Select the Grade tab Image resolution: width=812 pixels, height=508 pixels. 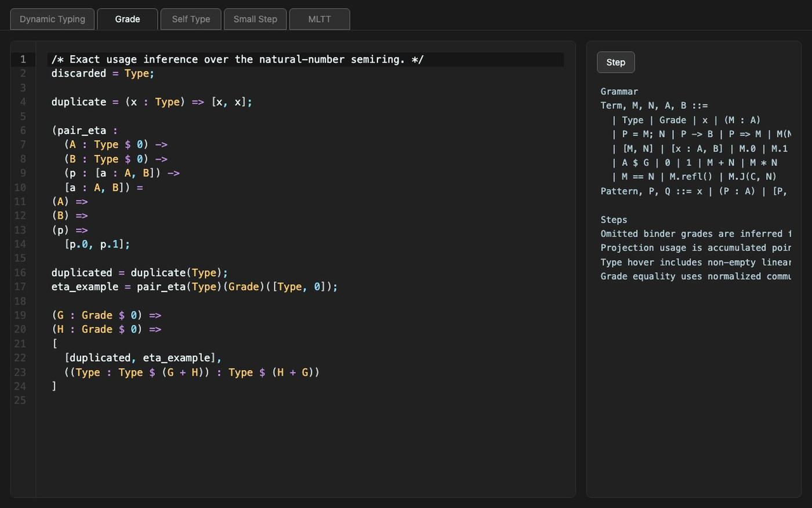click(127, 19)
